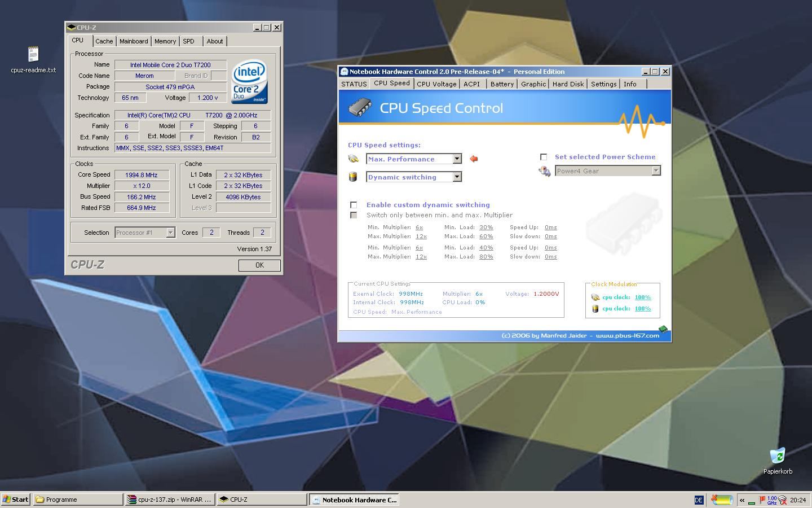Click the Bus Speed 166.2 MHz field
The width and height of the screenshot is (812, 508).
pos(142,197)
